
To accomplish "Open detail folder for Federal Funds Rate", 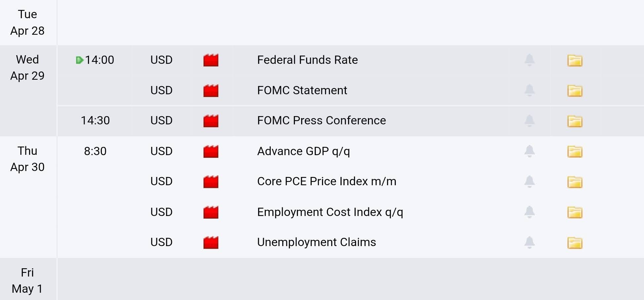I will [575, 61].
